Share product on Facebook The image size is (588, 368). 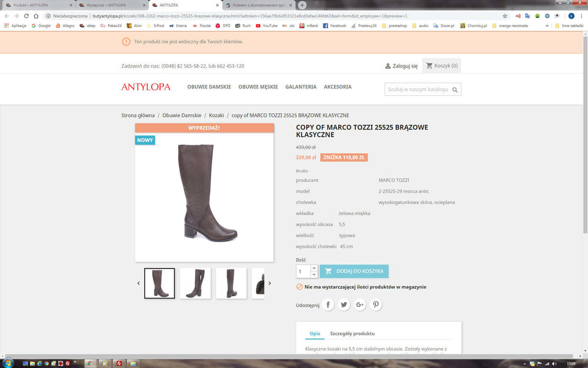328,304
